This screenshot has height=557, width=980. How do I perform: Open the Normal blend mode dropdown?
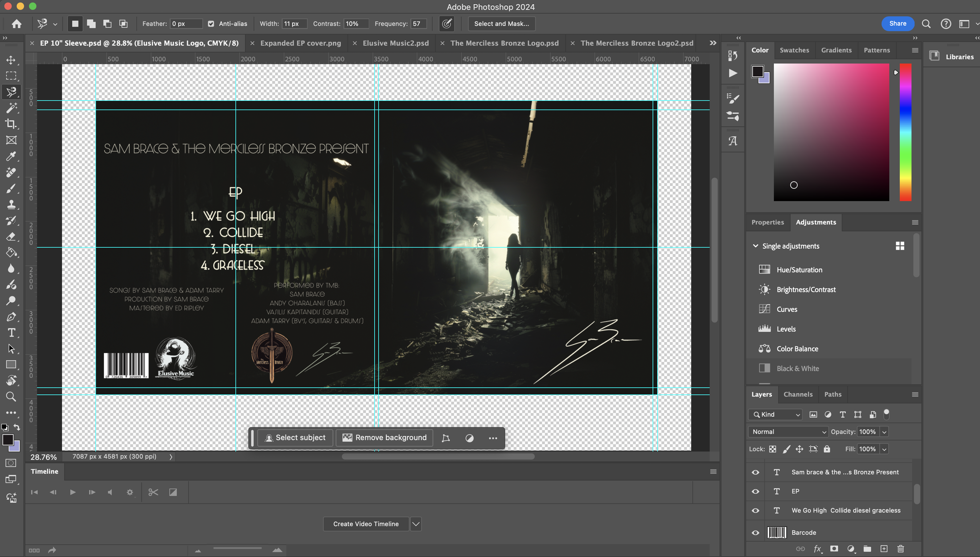coord(788,431)
